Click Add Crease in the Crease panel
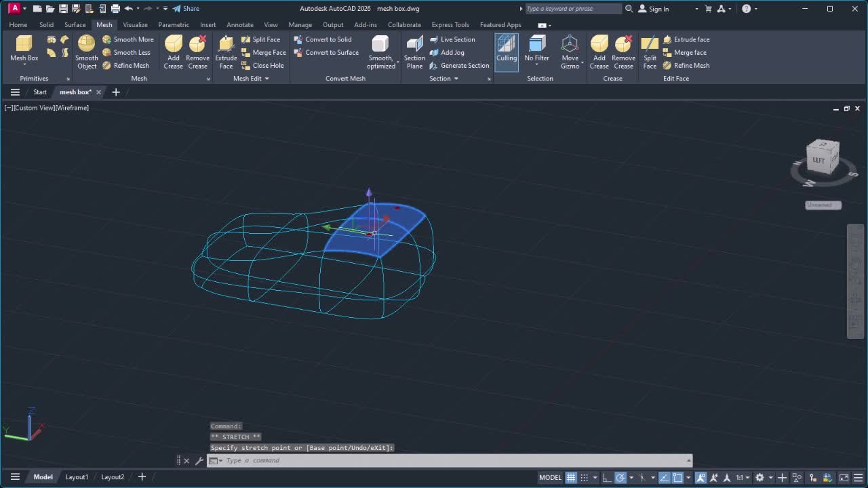Screen dimensions: 868x488 (x=599, y=52)
